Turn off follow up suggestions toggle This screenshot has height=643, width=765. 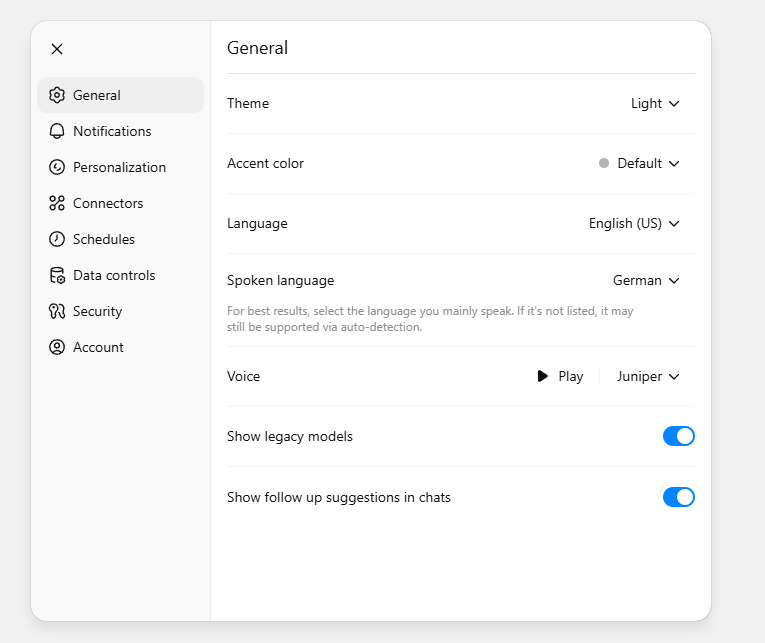point(678,497)
